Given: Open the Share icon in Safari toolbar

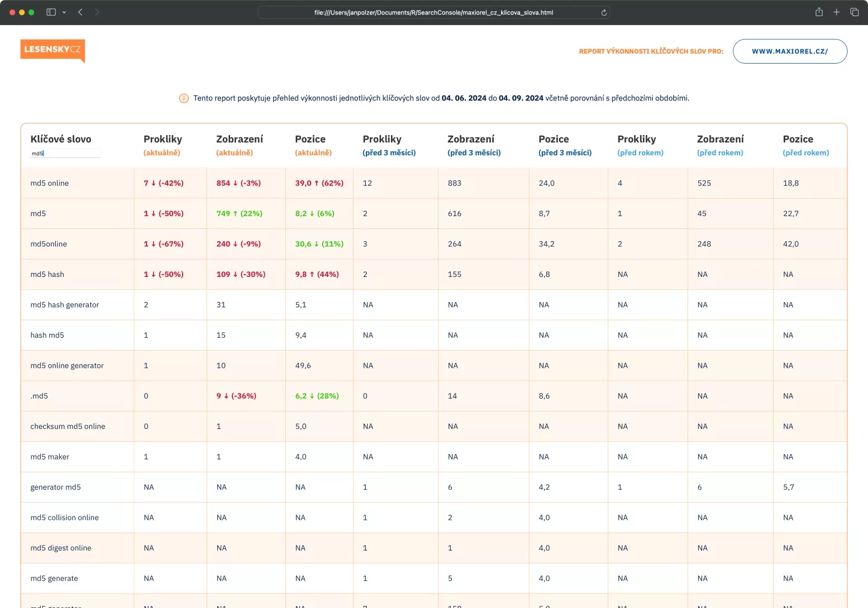Looking at the screenshot, I should tap(819, 12).
